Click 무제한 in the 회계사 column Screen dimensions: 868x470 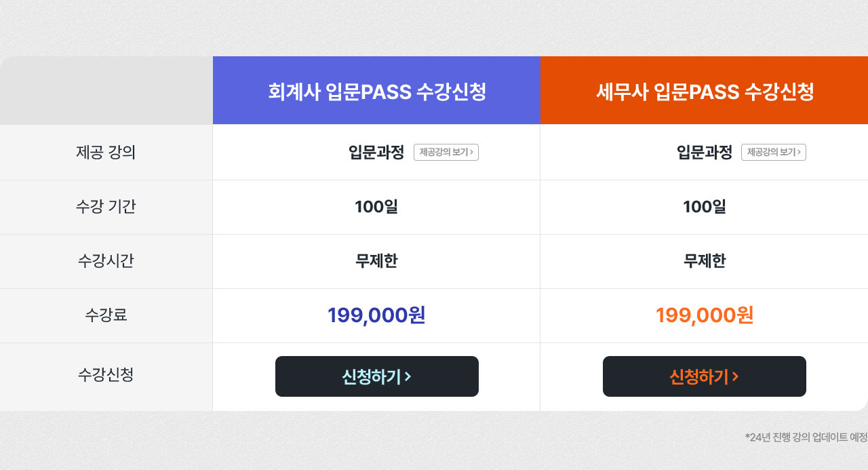pos(376,261)
